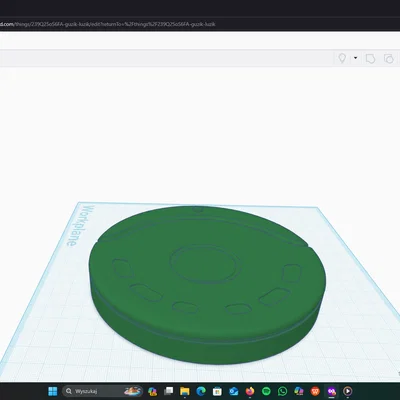Screen dimensions: 400x400
Task: Click the Wyszukaj taskbar search box
Action: (x=102, y=391)
